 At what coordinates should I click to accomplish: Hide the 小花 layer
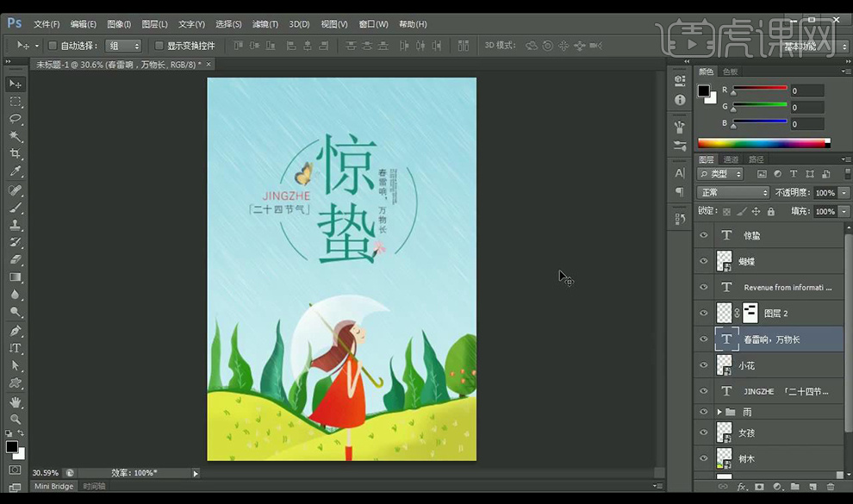coord(703,365)
